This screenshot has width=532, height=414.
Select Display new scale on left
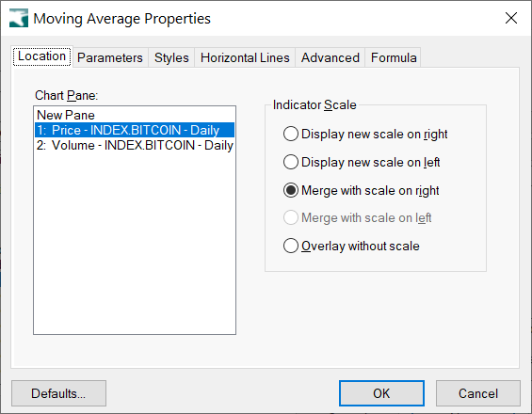point(362,162)
